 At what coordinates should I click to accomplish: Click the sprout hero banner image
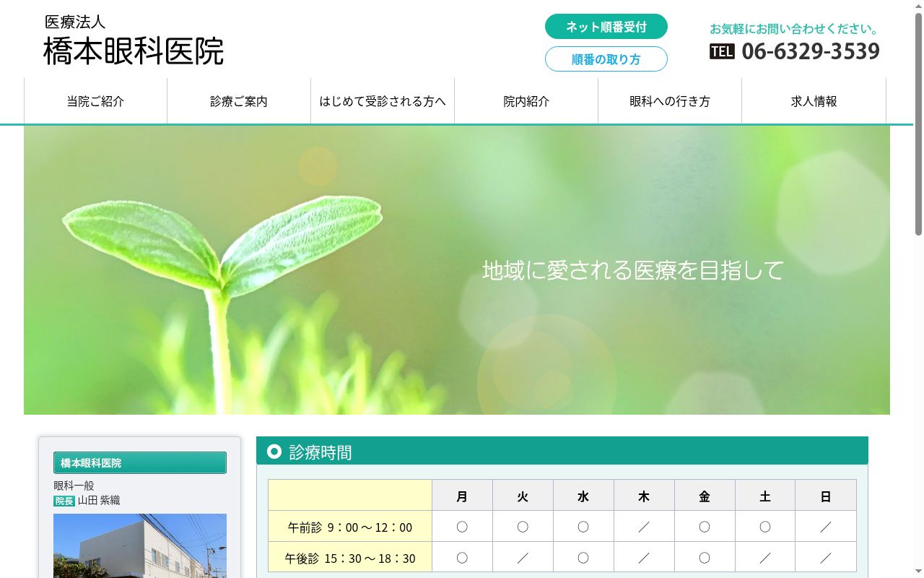pos(457,270)
